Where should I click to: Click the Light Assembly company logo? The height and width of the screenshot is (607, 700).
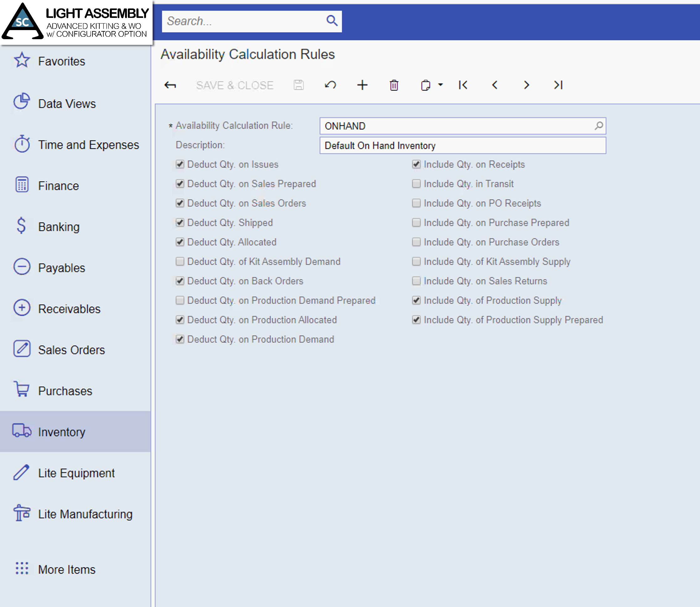pos(76,22)
